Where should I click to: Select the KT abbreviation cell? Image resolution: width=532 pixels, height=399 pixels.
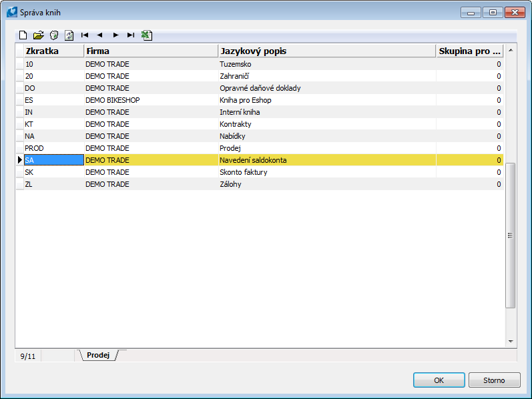tap(54, 124)
